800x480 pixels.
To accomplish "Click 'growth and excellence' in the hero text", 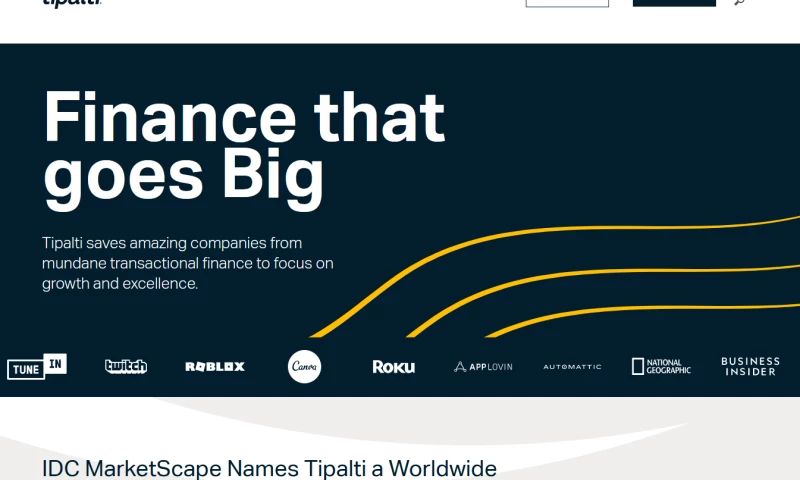I will click(120, 284).
